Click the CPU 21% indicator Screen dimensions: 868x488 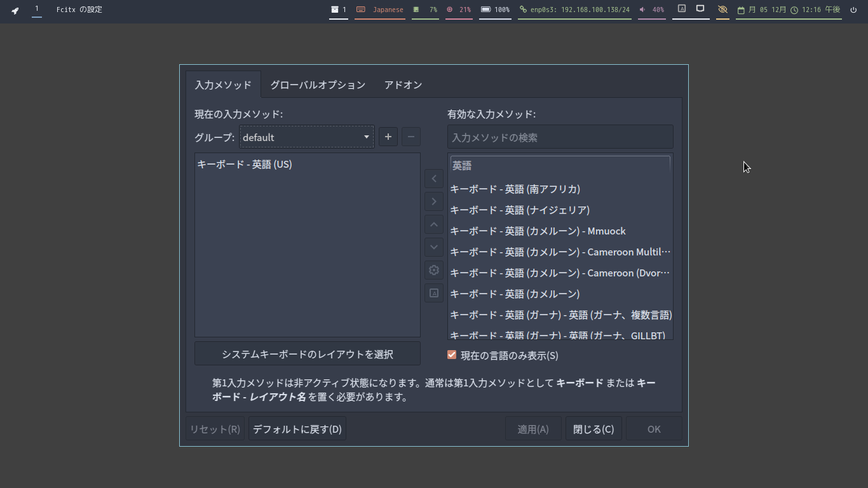point(459,10)
